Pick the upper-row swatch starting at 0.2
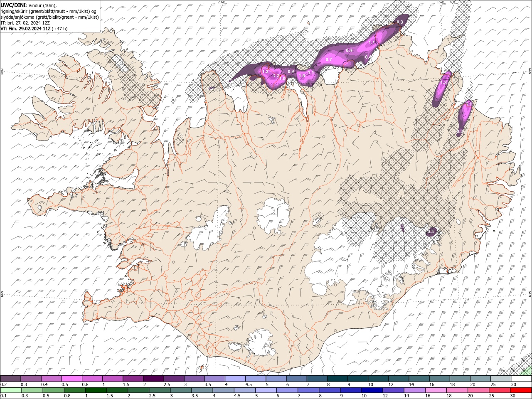The height and width of the screenshot is (399, 532). click(x=10, y=379)
